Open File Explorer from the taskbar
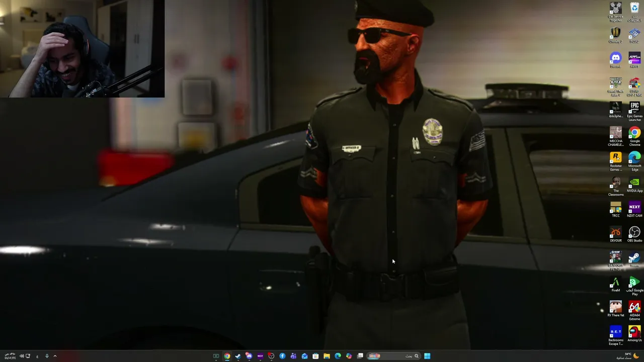 [x=327, y=356]
